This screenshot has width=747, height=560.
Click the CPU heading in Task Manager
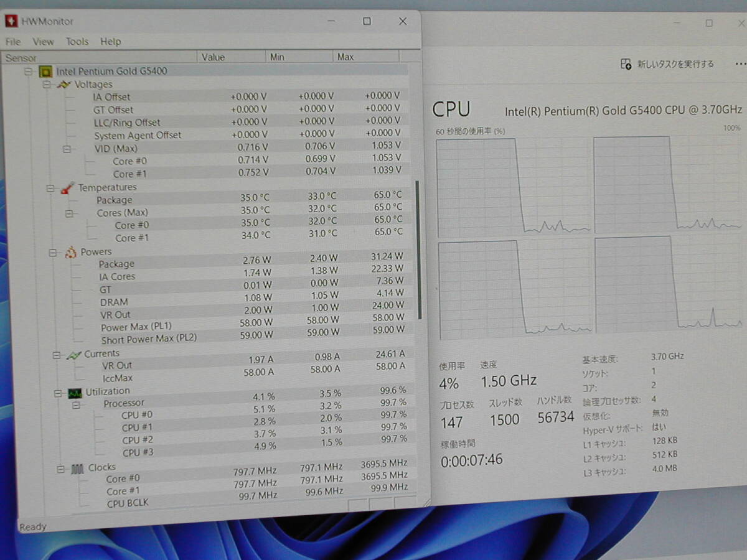coord(451,110)
